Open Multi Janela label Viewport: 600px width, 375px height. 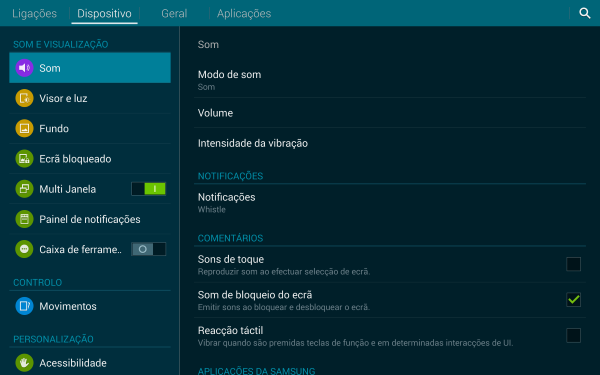click(x=67, y=189)
